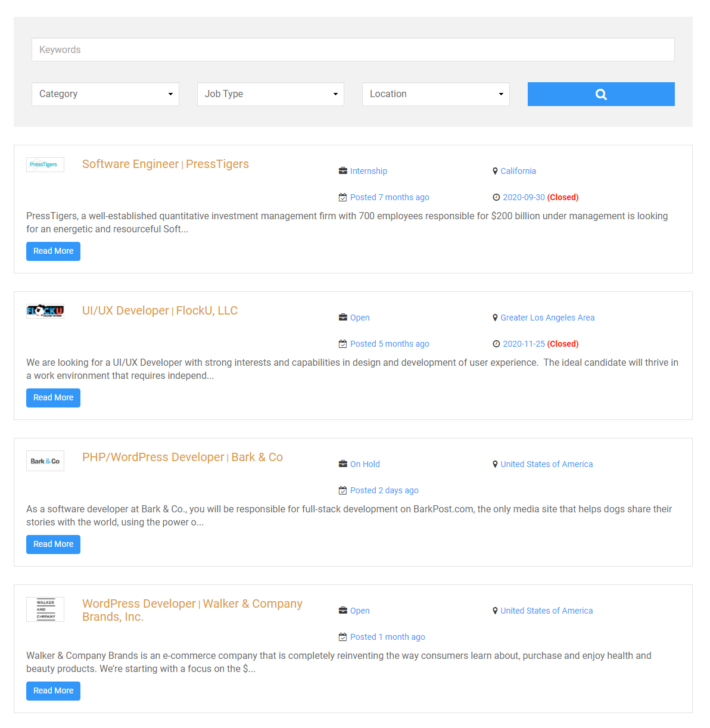Viewport: 710px width, 728px height.
Task: Click the briefcase icon beside Open on Walker listing
Action: [x=342, y=611]
